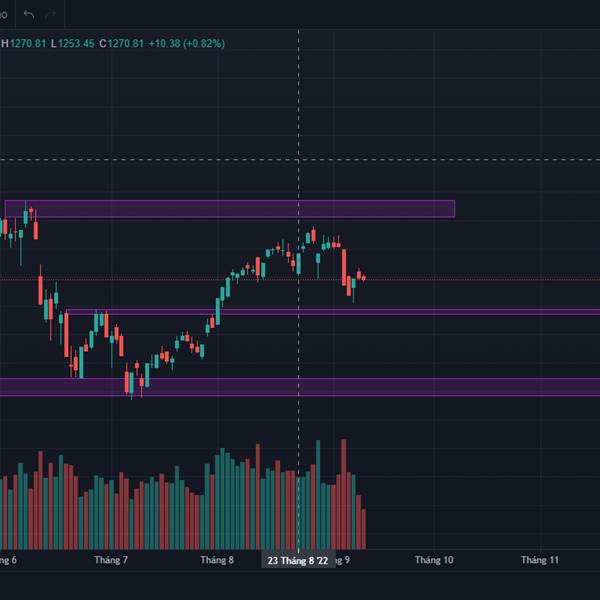This screenshot has width=600, height=600.
Task: Select the topmost purple rectangle zone
Action: (x=230, y=209)
